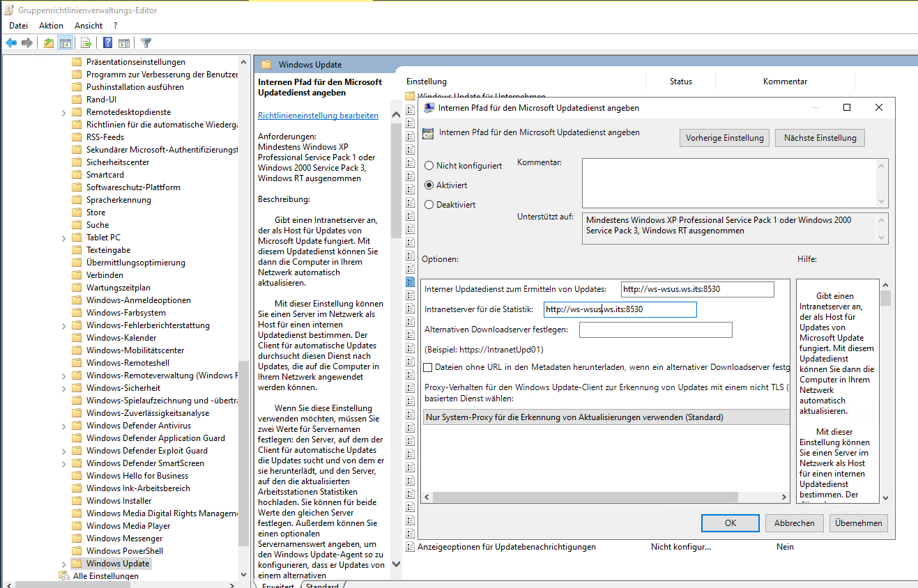Viewport: 918px width, 588px height.
Task: Click the folder icon beside Windows Installer
Action: point(77,501)
